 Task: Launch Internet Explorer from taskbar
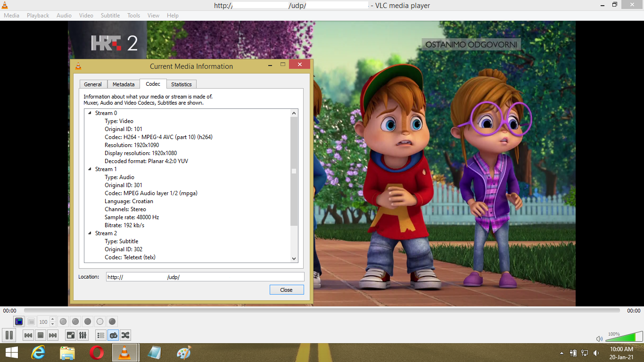[x=38, y=353]
